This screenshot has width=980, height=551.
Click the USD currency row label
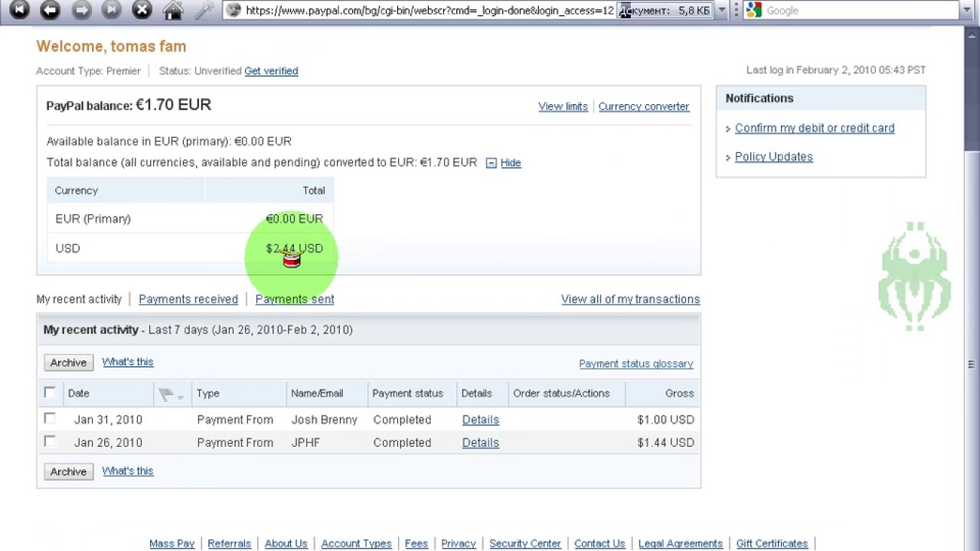click(67, 249)
